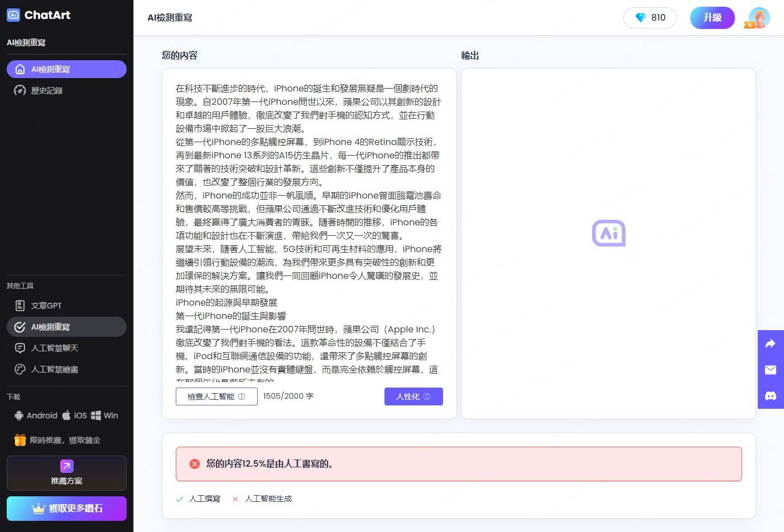Click the Apple iOS icon
Viewport: 784px width, 532px height.
click(66, 415)
